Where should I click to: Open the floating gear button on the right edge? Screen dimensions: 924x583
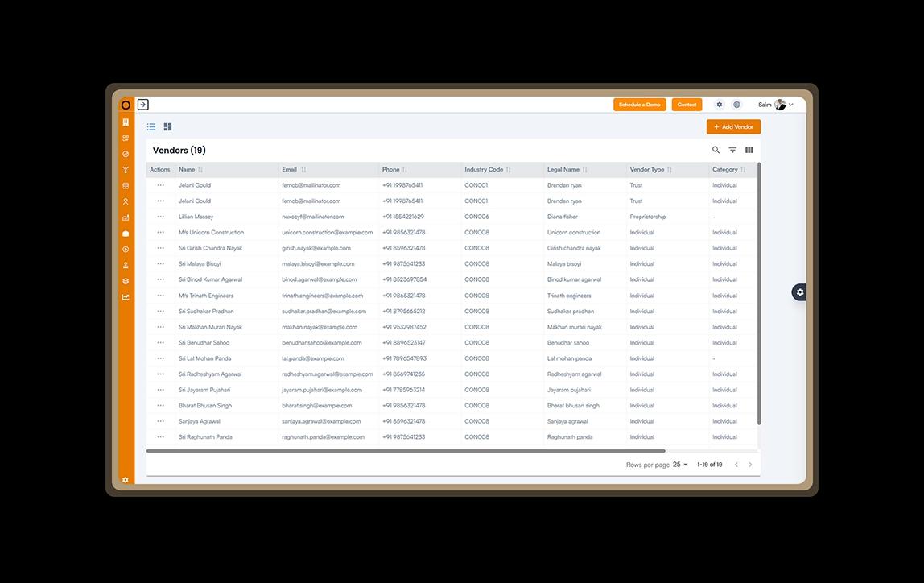(798, 291)
